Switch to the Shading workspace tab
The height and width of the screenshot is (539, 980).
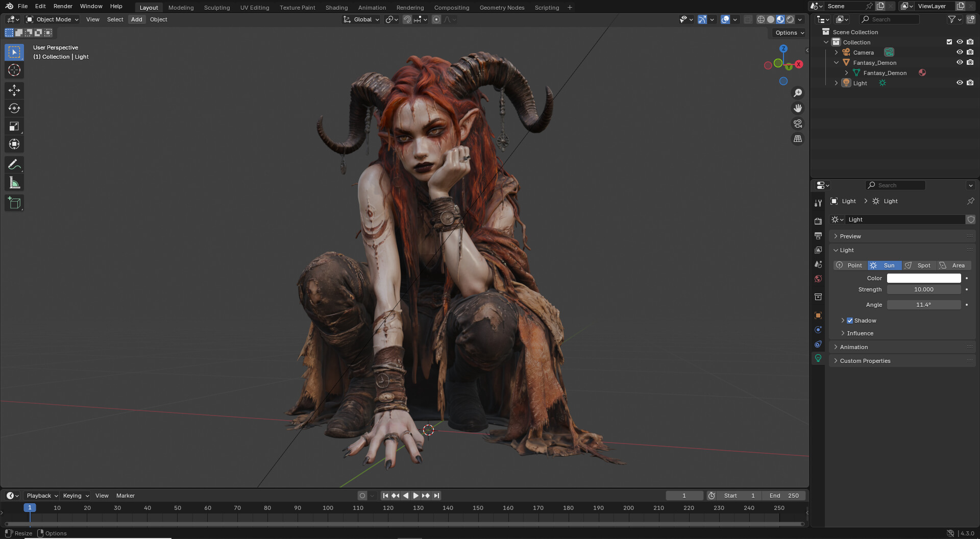click(336, 8)
